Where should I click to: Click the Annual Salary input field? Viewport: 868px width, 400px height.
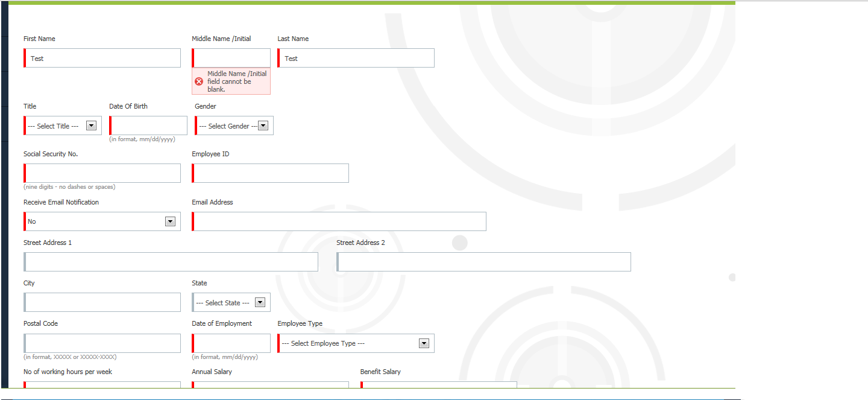[271, 384]
